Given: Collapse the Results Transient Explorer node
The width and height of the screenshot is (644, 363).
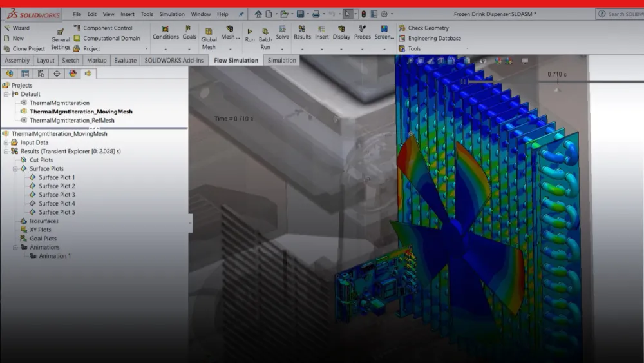Looking at the screenshot, I should [x=6, y=152].
